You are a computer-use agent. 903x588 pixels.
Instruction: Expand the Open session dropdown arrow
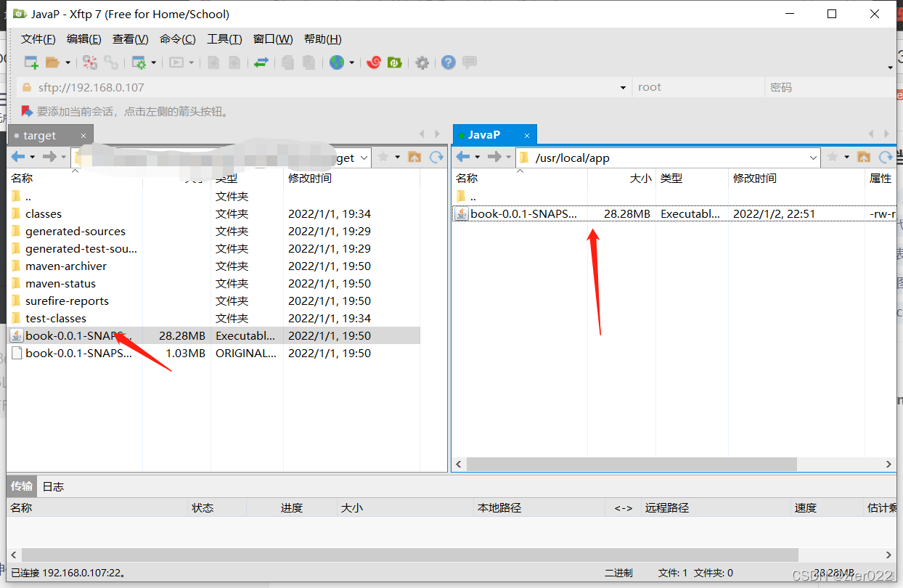(68, 63)
